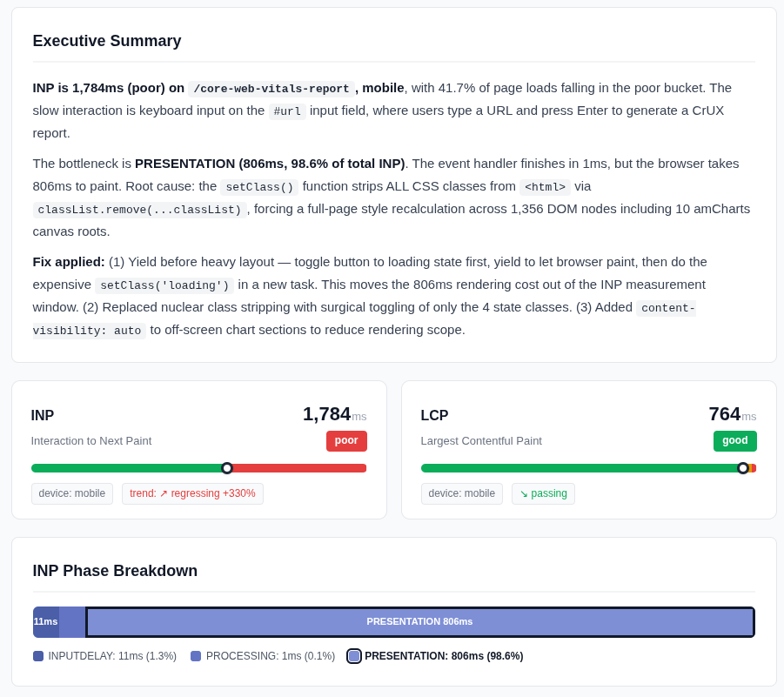Click the INPUTDELAY legend color swatch
Image resolution: width=784 pixels, height=697 pixels.
(x=38, y=656)
